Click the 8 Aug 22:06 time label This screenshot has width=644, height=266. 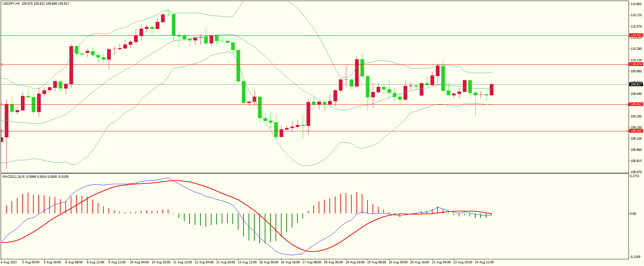tap(95, 262)
